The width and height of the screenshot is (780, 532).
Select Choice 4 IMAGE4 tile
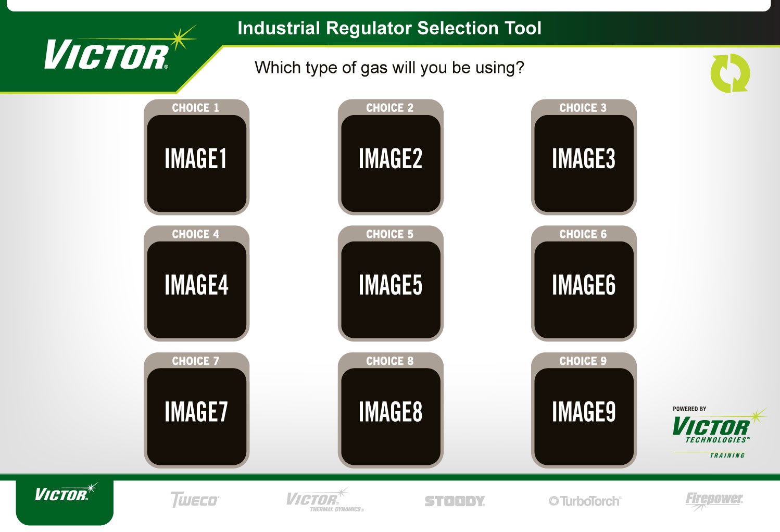point(196,285)
